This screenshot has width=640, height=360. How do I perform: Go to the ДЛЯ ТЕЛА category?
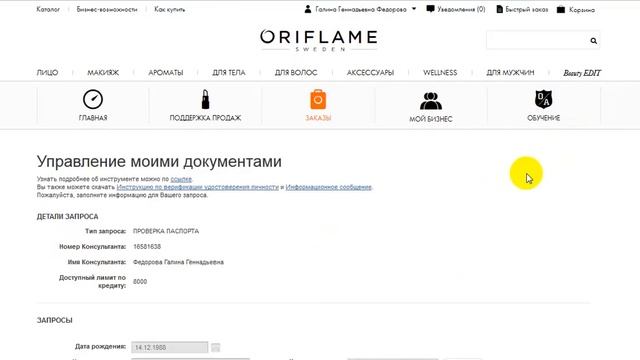click(229, 73)
